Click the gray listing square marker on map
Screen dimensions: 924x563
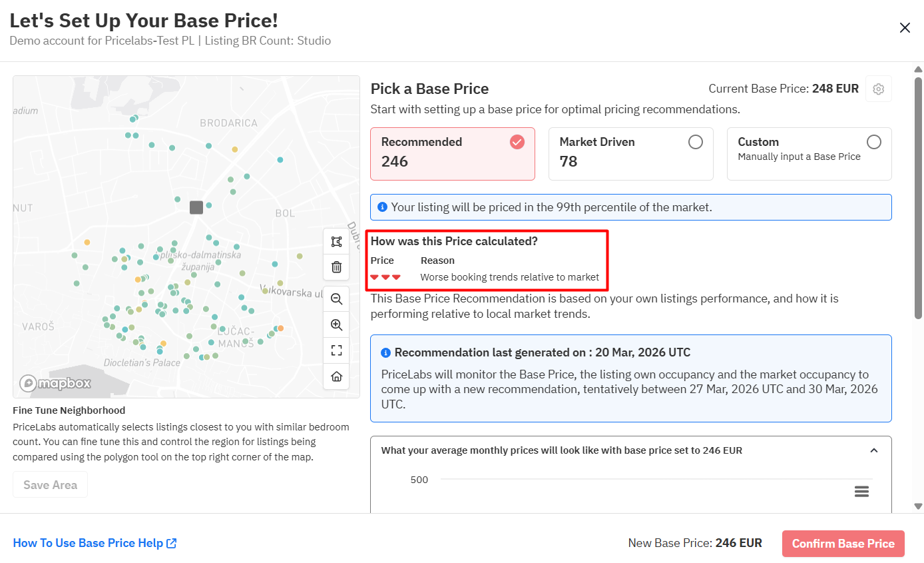[x=196, y=207]
